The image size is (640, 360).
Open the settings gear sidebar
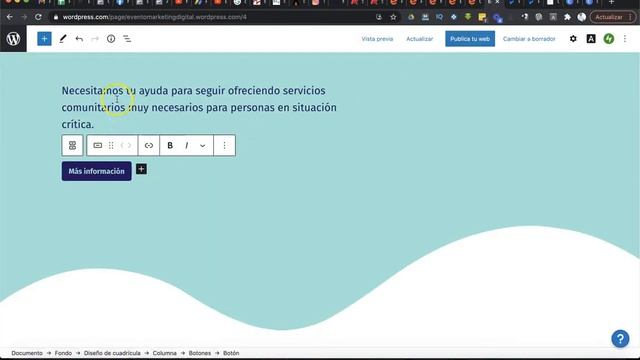(x=573, y=39)
